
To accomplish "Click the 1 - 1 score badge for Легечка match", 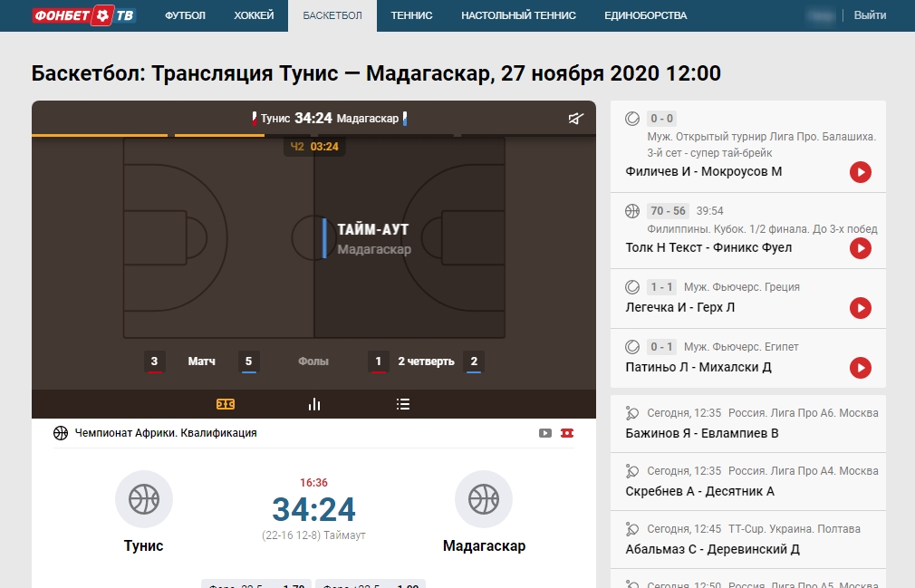I will pos(661,287).
